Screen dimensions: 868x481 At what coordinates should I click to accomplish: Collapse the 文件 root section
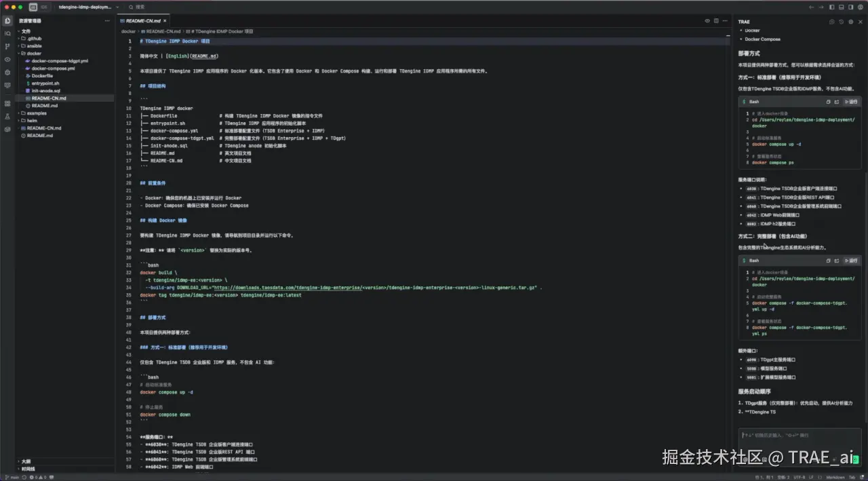[26, 31]
